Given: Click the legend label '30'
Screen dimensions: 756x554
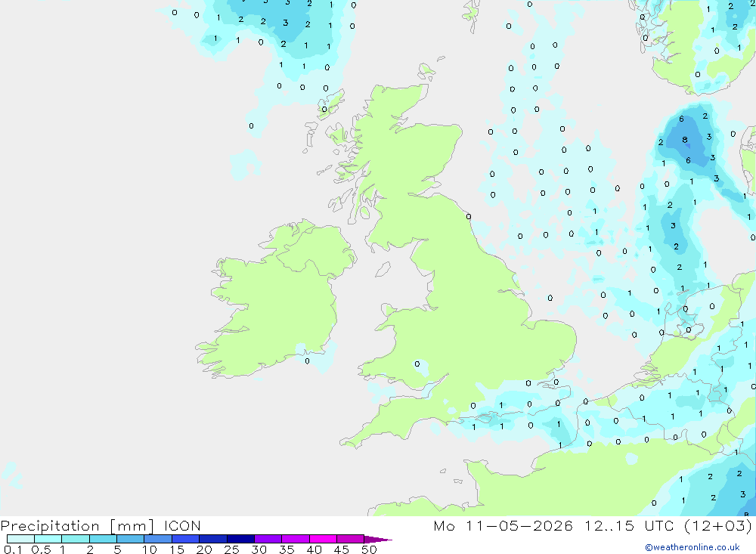Looking at the screenshot, I should tap(259, 549).
